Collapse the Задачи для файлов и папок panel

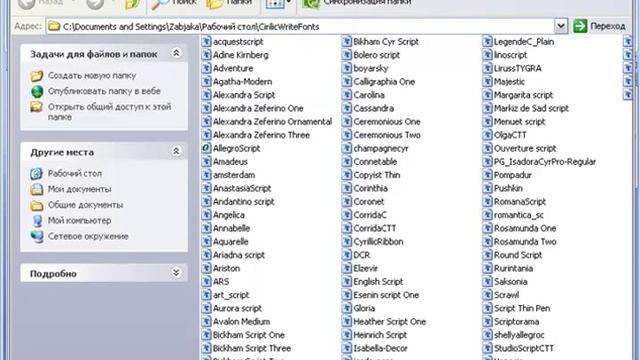[x=176, y=53]
